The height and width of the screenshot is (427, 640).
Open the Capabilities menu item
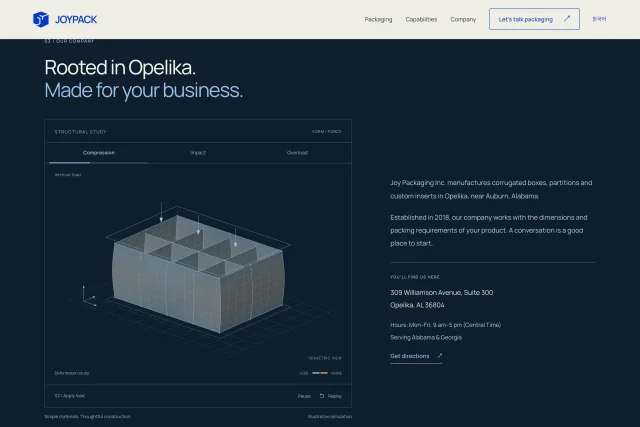421,19
